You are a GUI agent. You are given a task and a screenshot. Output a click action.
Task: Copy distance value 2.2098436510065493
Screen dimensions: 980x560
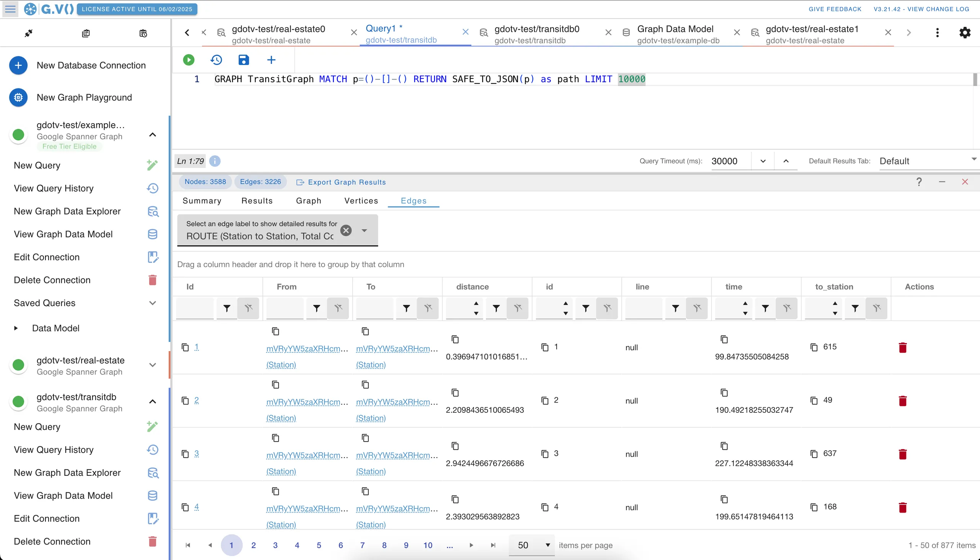(455, 393)
